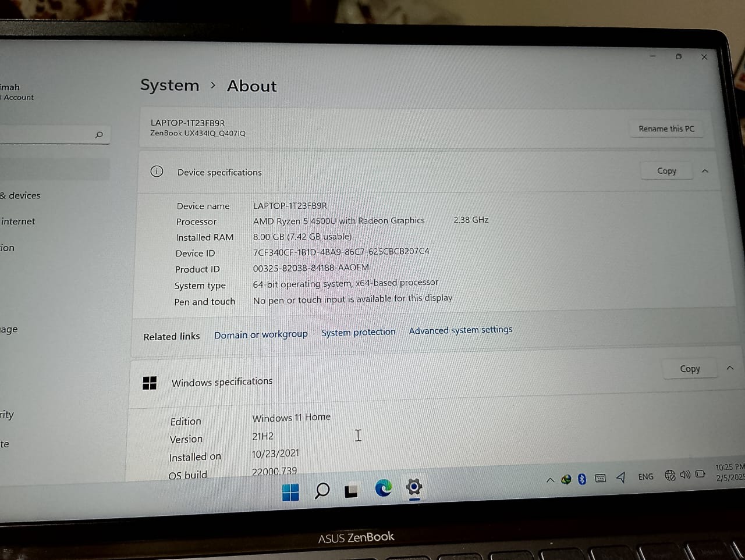The width and height of the screenshot is (745, 560).
Task: Launch Microsoft Edge from taskbar
Action: (x=383, y=488)
